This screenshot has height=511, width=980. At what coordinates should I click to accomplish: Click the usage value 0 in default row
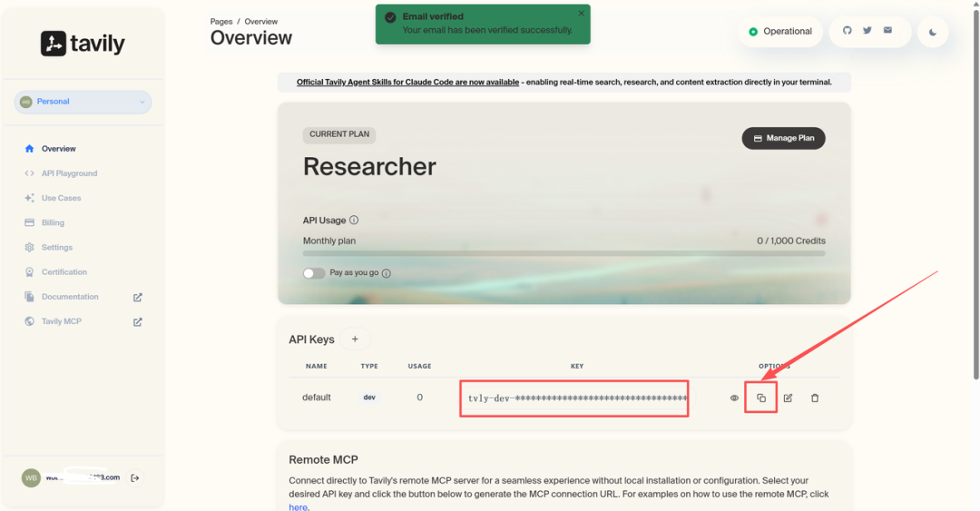(419, 398)
